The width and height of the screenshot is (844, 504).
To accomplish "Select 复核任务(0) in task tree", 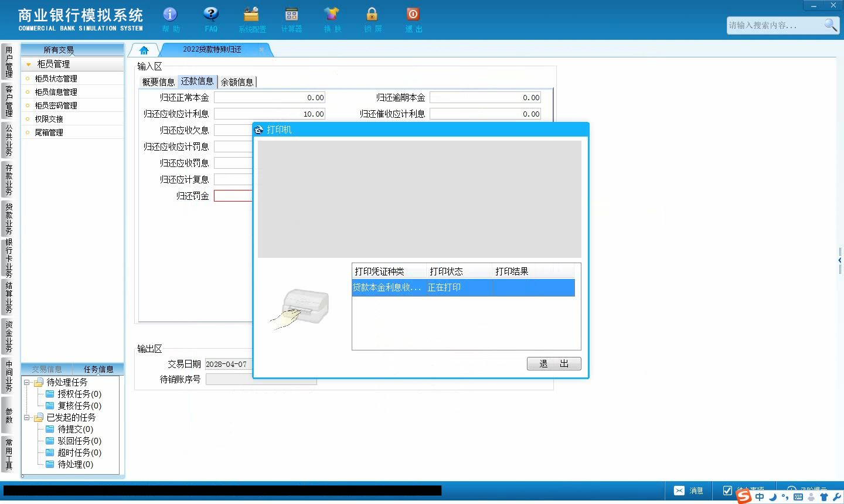I will click(x=79, y=406).
